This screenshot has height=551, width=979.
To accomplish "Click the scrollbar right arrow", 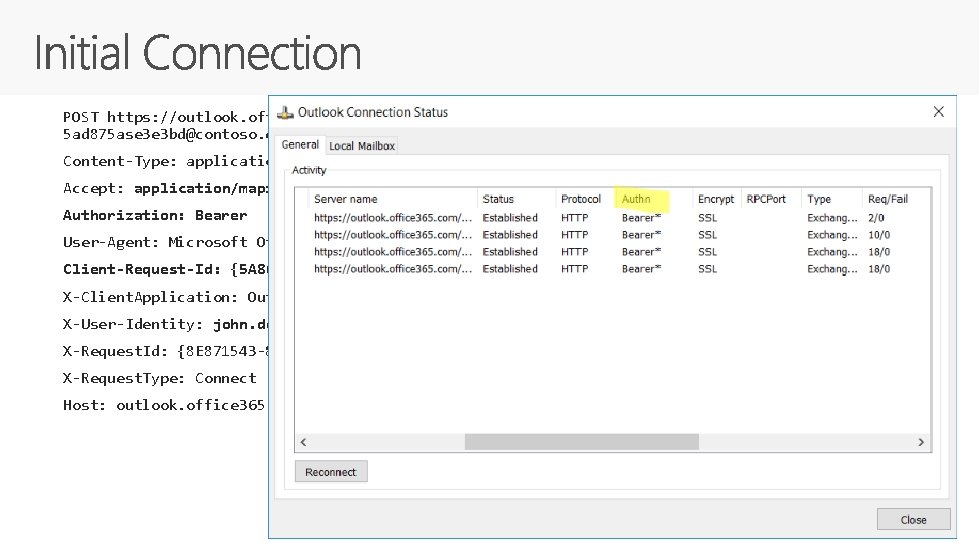I will pos(921,442).
